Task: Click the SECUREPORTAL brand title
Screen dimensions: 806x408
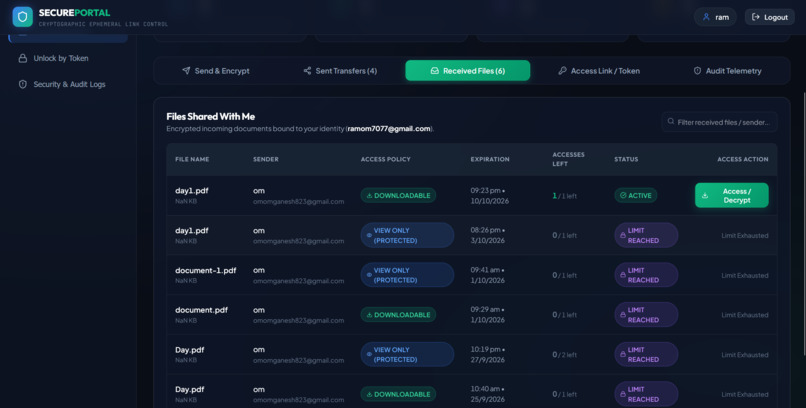Action: click(75, 13)
